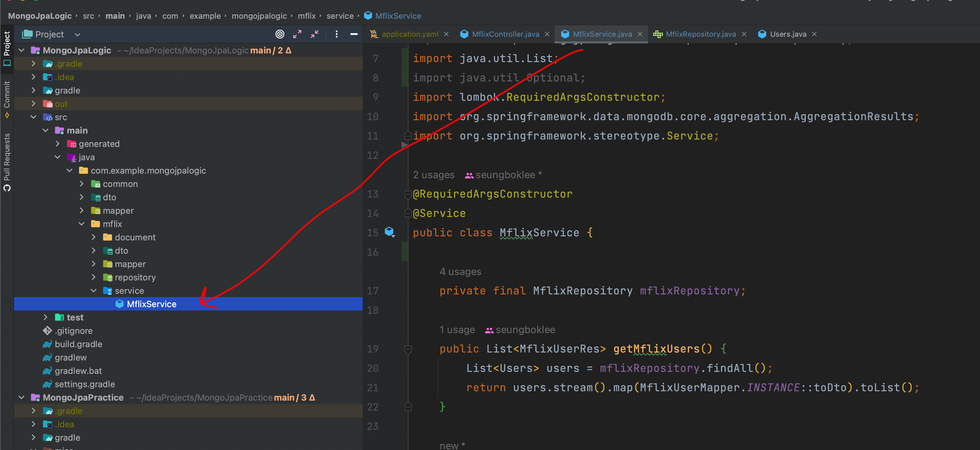Hide the Project tool window with minus icon
Viewport: 980px width, 450px height.
pyautogui.click(x=354, y=34)
